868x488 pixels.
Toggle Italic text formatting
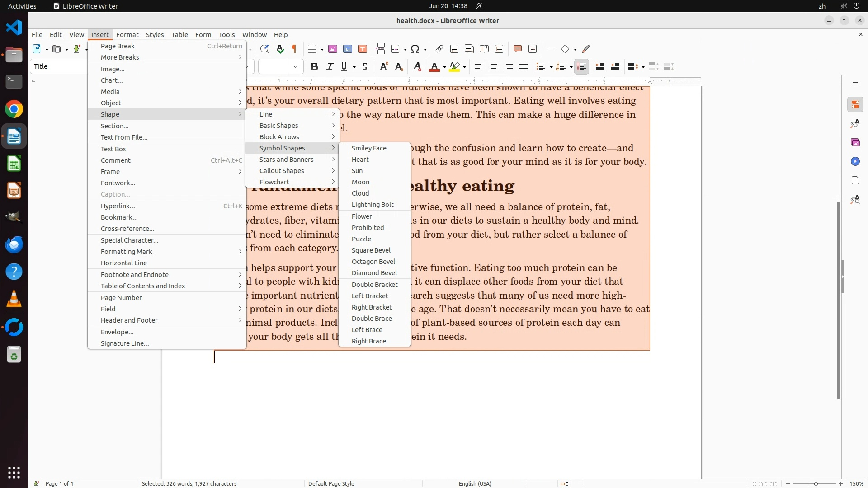click(330, 67)
